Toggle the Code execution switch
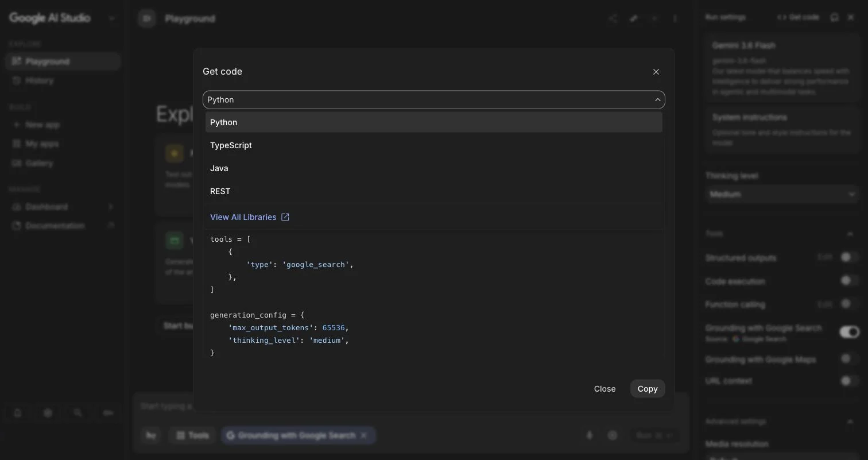This screenshot has height=460, width=868. point(850,281)
